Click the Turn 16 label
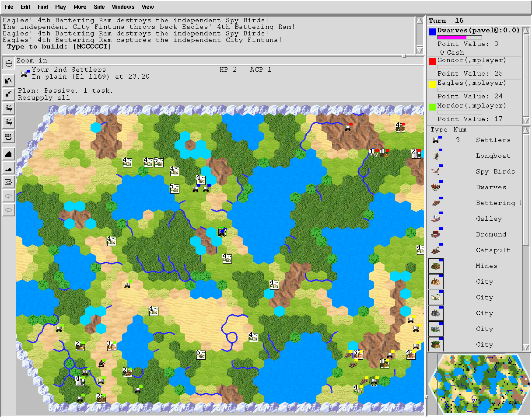This screenshot has height=417, width=532. 446,21
